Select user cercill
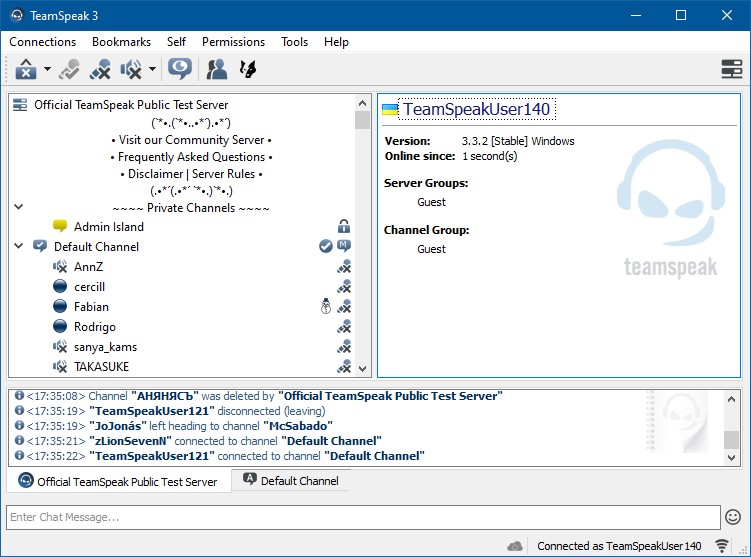Image resolution: width=751 pixels, height=557 pixels. (x=89, y=287)
